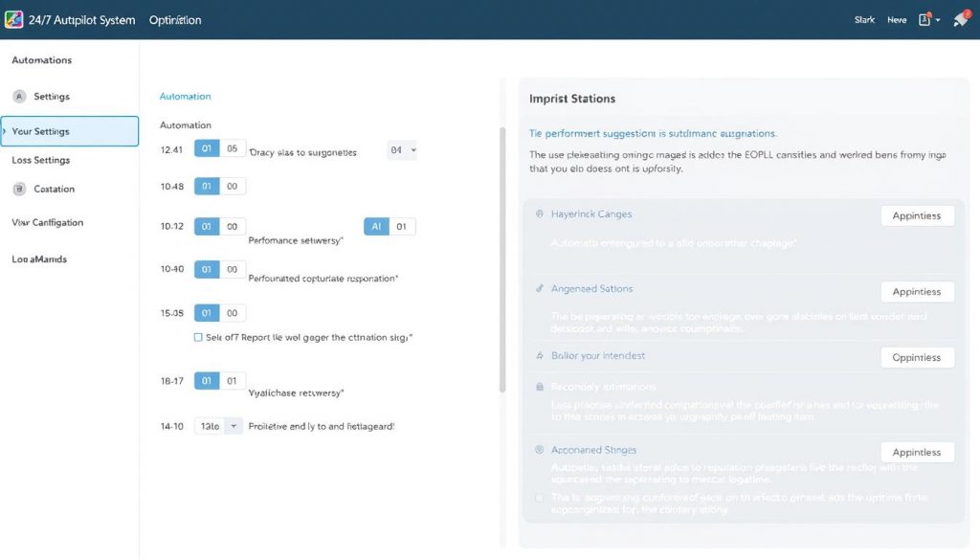Screen dimensions: 980x560
Task: Switch the 10.48 row toggle to 00
Action: [x=233, y=187]
